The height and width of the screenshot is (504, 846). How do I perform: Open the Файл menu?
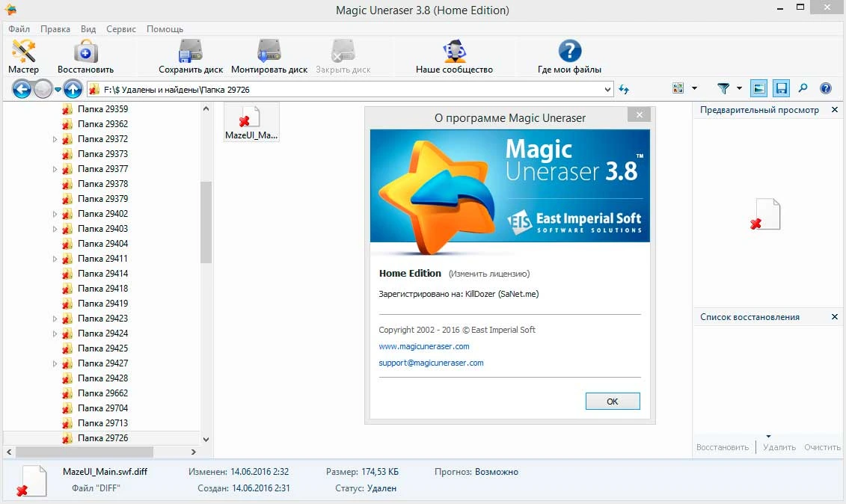pos(19,28)
